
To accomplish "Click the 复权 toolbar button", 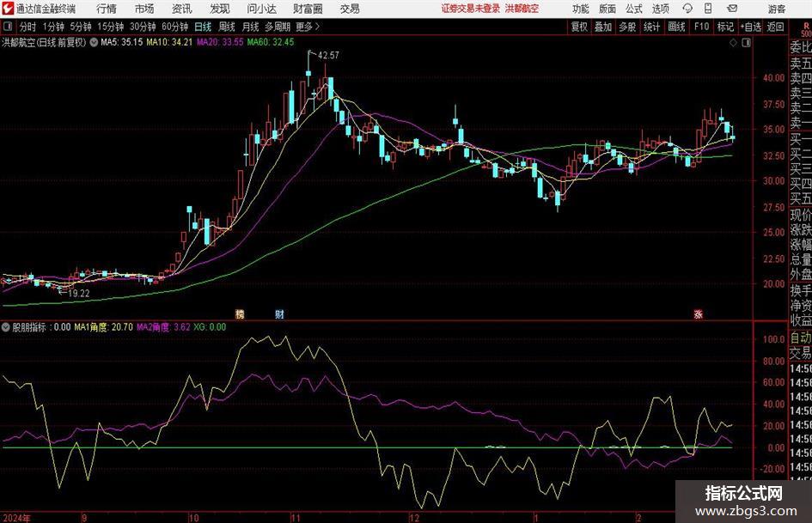I will [x=579, y=27].
